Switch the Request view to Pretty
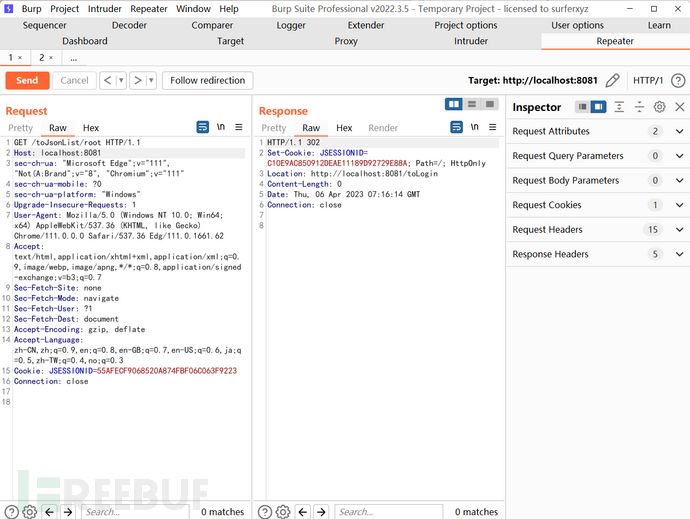The image size is (690, 519). [20, 128]
